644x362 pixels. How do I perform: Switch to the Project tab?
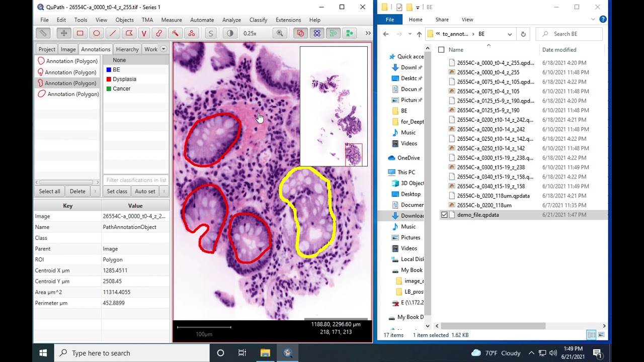47,49
